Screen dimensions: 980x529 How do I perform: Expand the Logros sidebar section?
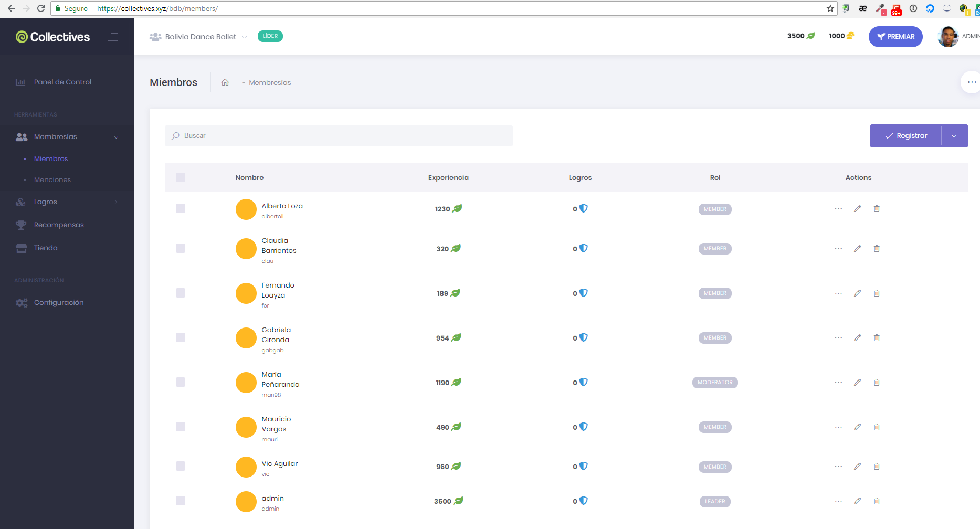point(67,202)
